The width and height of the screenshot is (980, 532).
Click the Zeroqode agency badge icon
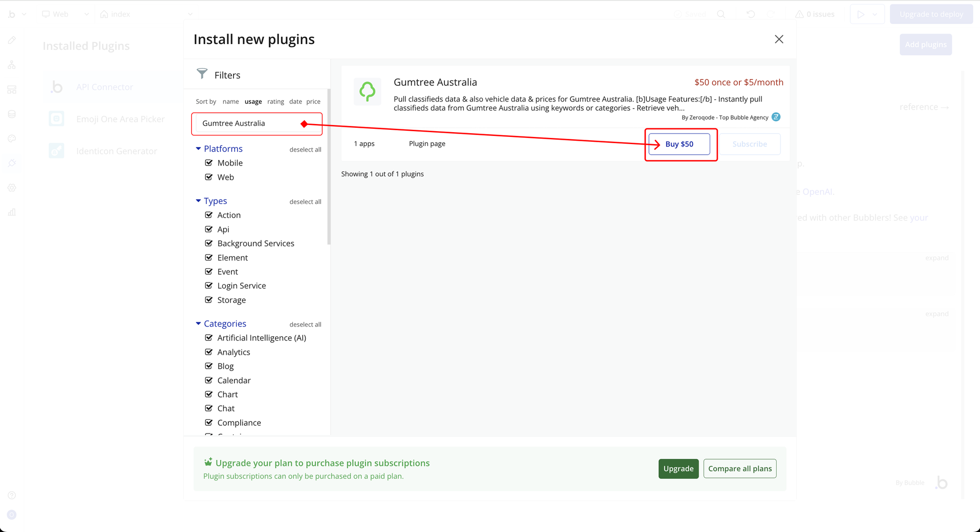point(776,117)
